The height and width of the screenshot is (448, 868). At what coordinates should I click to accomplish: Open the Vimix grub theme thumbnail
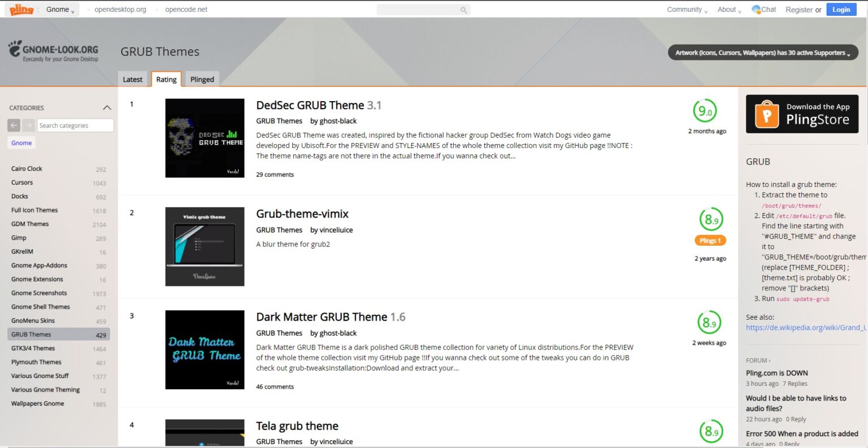click(205, 247)
